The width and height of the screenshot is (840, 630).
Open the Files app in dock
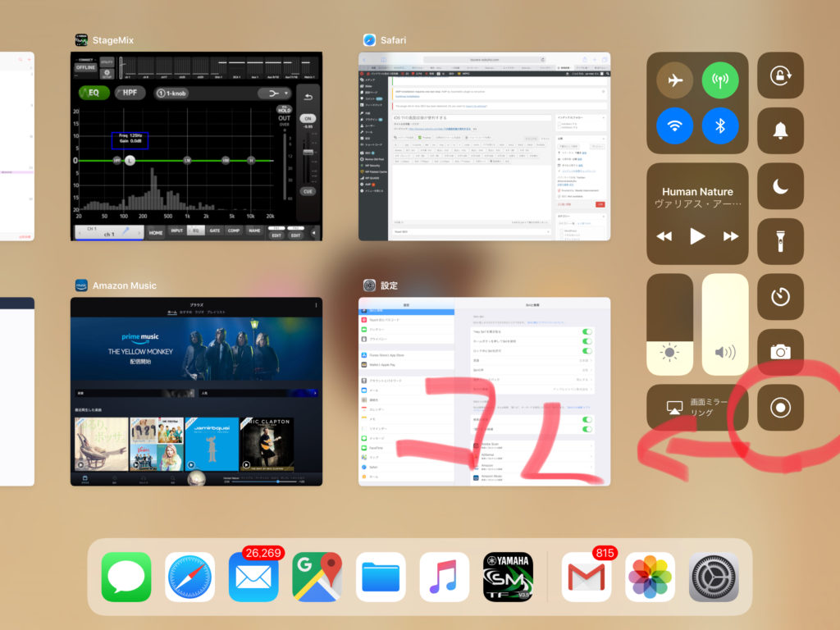[381, 577]
